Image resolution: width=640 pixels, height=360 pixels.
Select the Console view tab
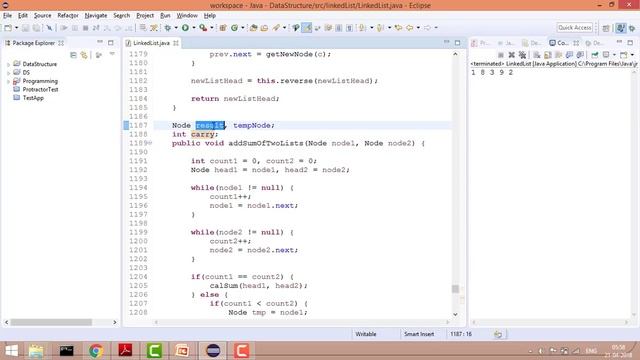[563, 43]
